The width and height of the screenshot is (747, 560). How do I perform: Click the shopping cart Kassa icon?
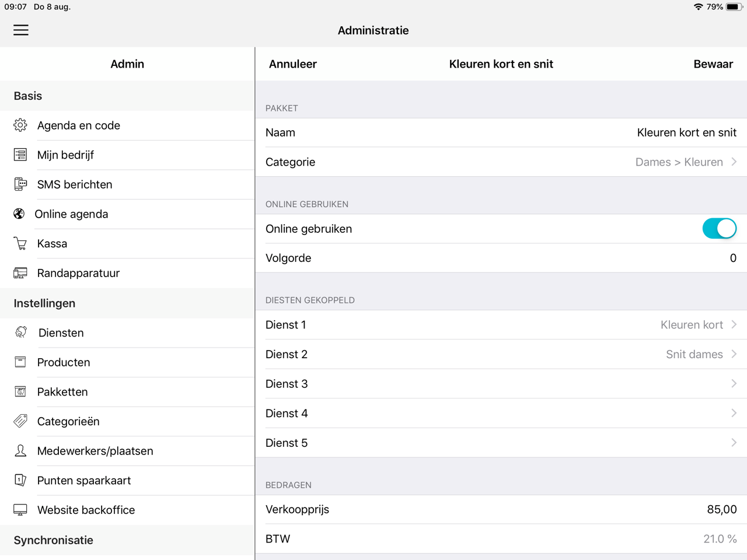click(x=20, y=243)
